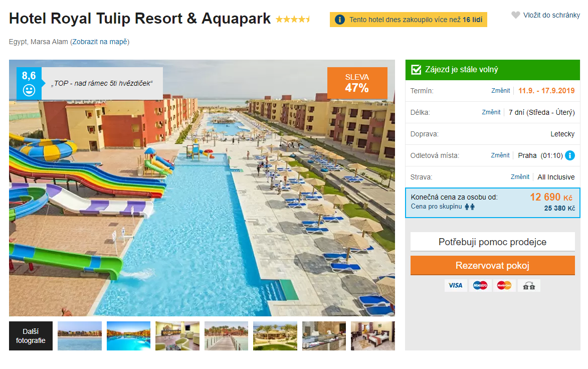Change the Strava meal plan
Screen dimensions: 588x369
[520, 176]
